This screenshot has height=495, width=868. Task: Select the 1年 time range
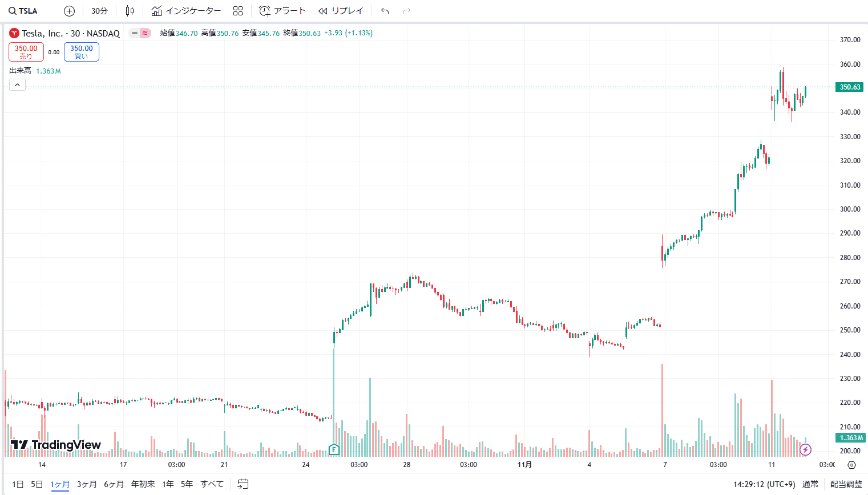tap(168, 484)
